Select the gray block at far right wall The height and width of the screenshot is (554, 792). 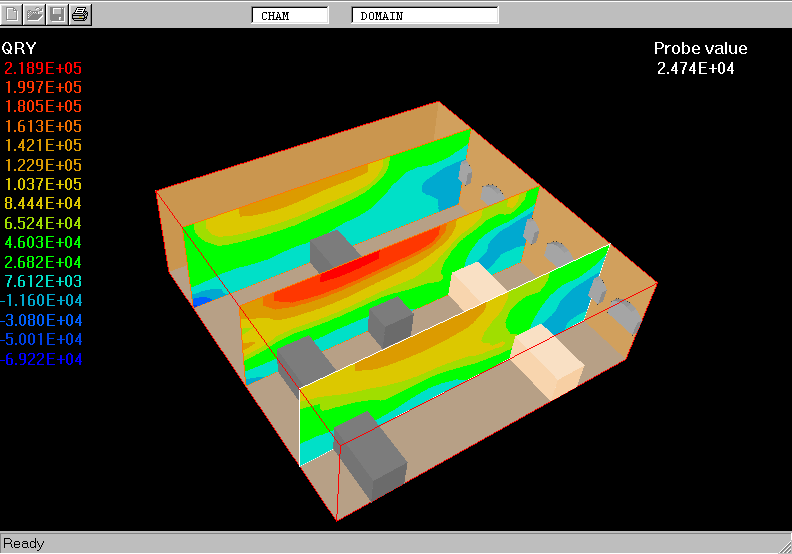[624, 315]
